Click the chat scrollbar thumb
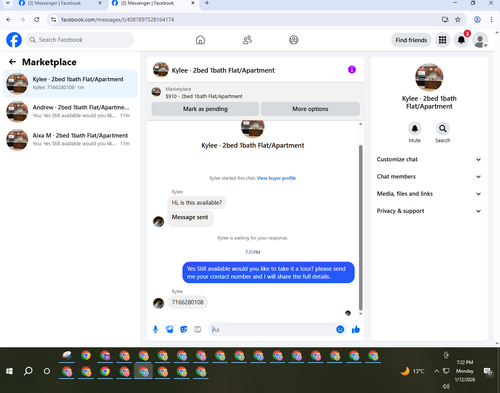Image resolution: width=500 pixels, height=393 pixels. 360,227
